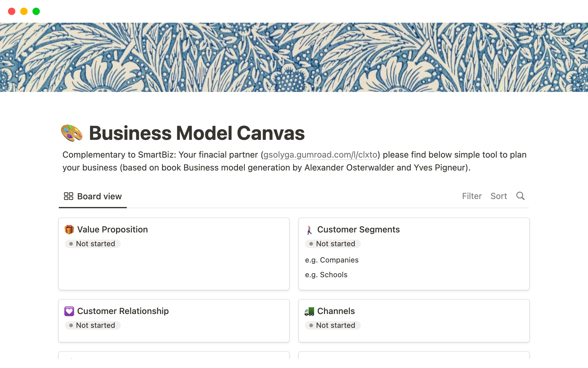Expand the Customer Relationship status pill
Viewport: 588px width, 368px height.
coord(93,325)
